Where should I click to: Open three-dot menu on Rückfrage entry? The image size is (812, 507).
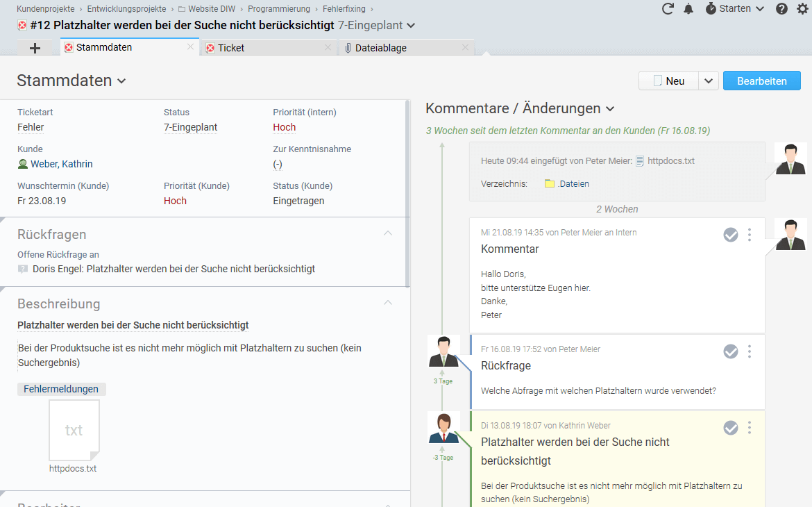[750, 352]
